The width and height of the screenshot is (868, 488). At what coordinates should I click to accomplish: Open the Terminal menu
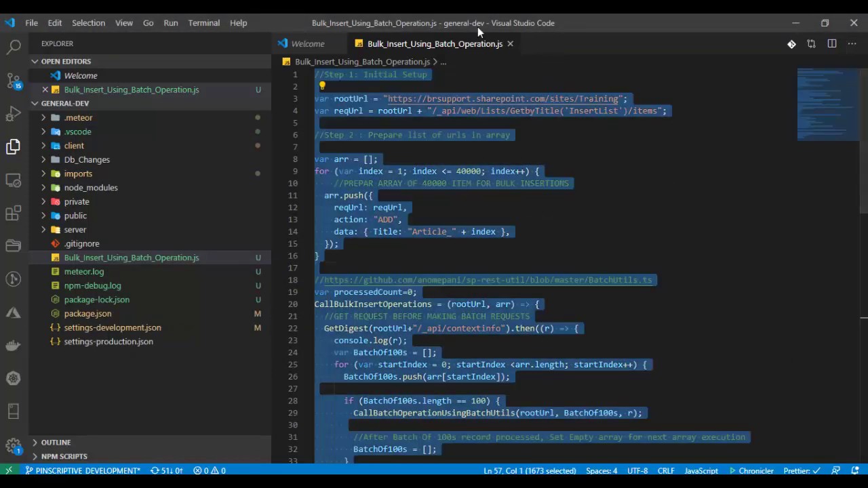203,23
